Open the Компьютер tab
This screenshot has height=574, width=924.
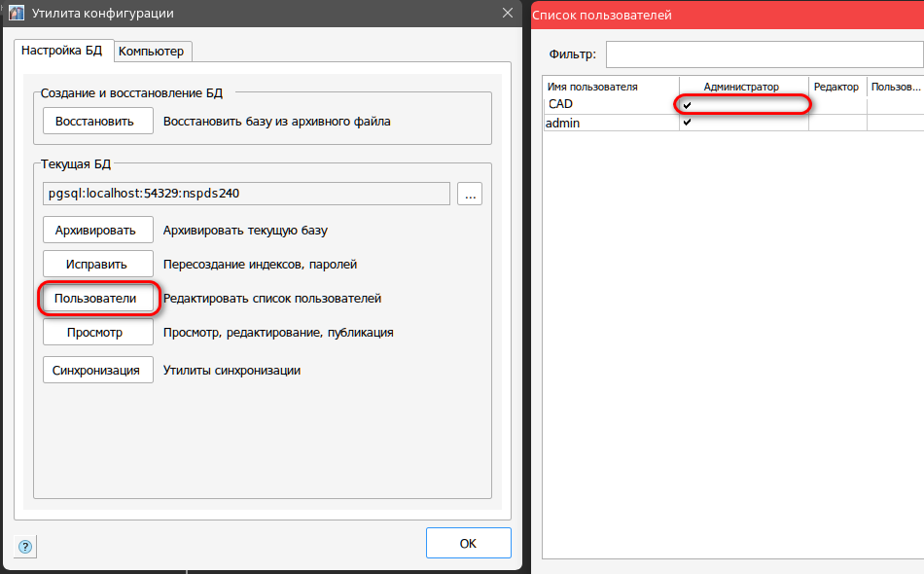coord(150,51)
